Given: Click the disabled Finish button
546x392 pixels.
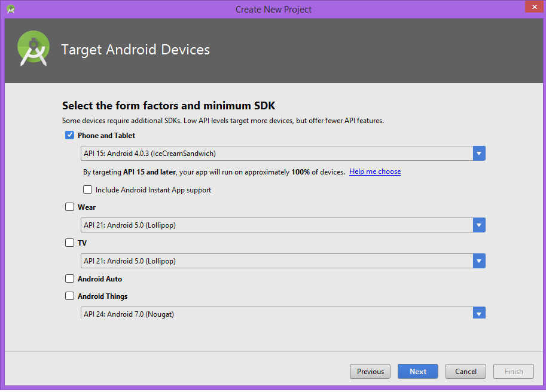Looking at the screenshot, I should tap(513, 371).
